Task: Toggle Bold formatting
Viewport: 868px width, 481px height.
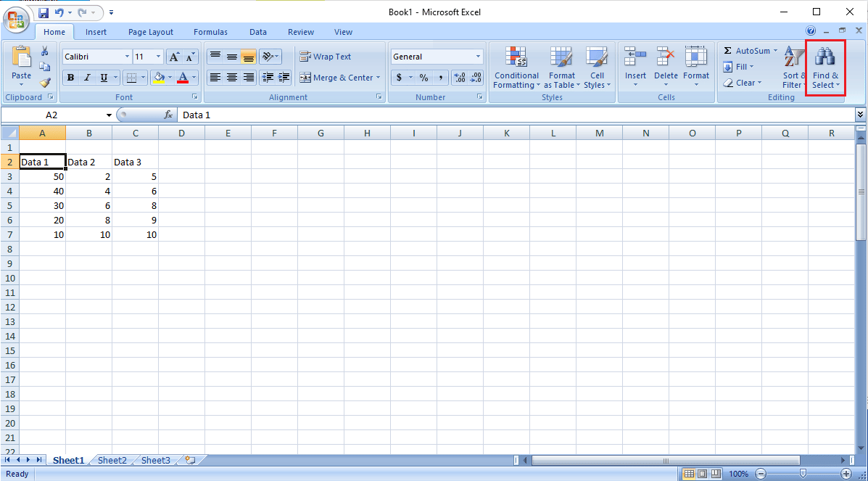Action: pos(70,78)
